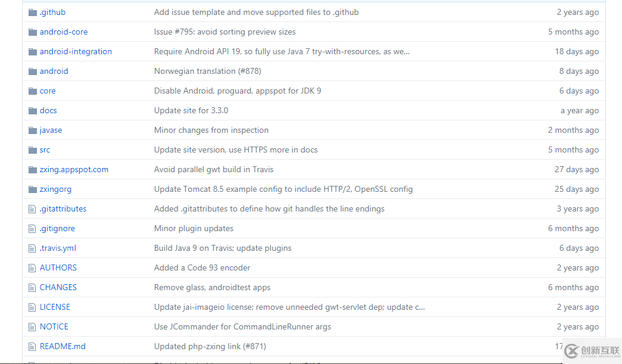
Task: Open commit 'Avoid parallel gwt build in Travis'
Action: pyautogui.click(x=213, y=170)
